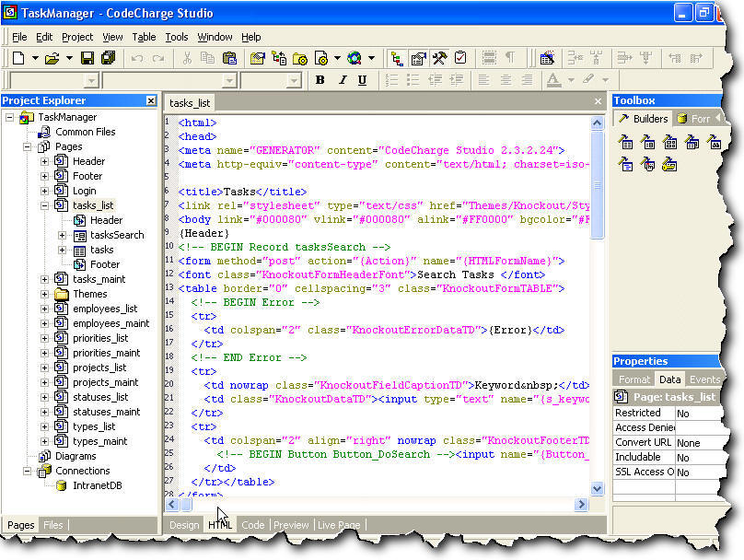This screenshot has width=744, height=560.
Task: Click the Save All icon
Action: [108, 58]
